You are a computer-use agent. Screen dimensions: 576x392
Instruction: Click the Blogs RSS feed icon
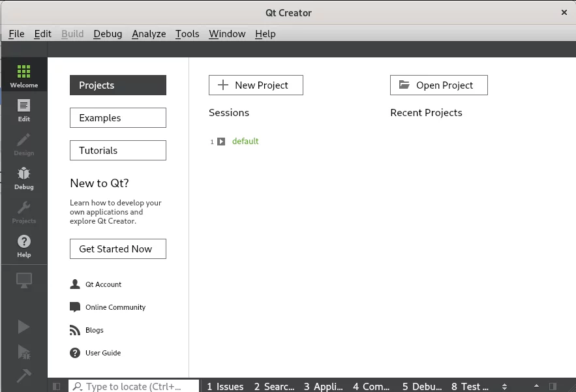click(x=75, y=330)
